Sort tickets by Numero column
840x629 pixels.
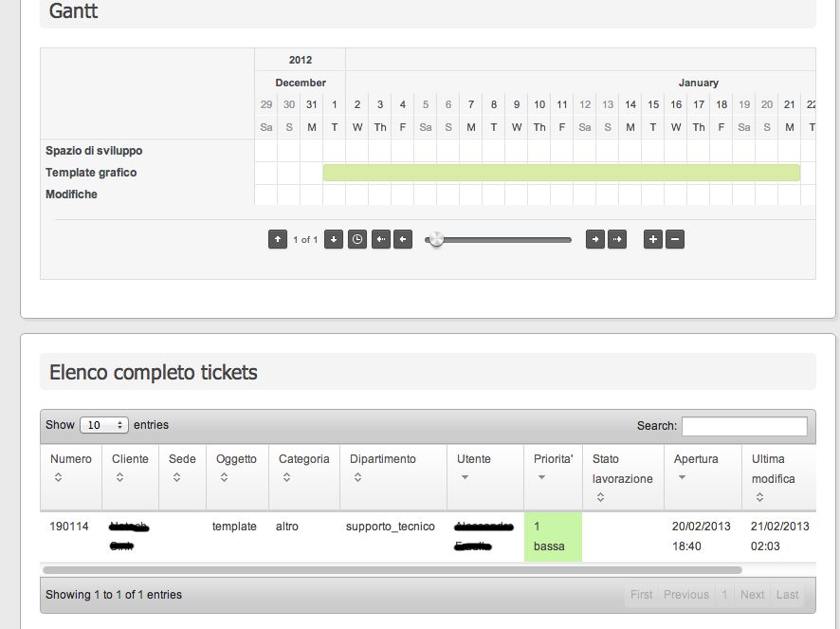[71, 469]
